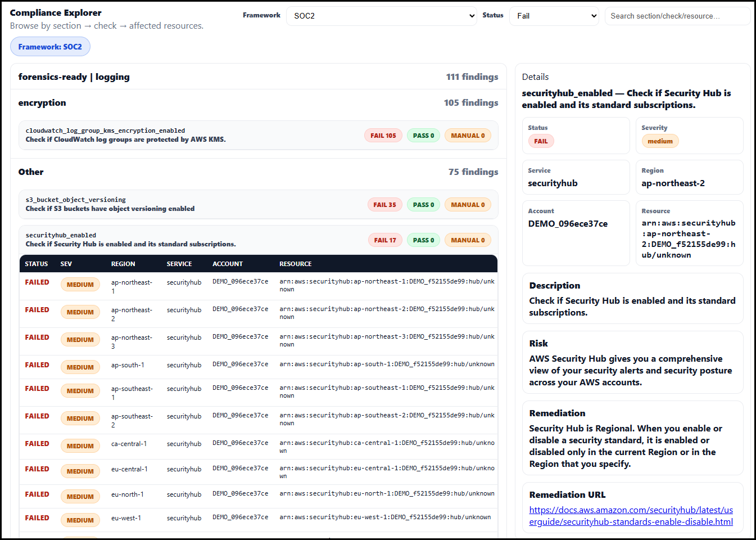This screenshot has height=540, width=756.
Task: Click the FAIL 35 badge on S3 versioning
Action: coord(384,205)
